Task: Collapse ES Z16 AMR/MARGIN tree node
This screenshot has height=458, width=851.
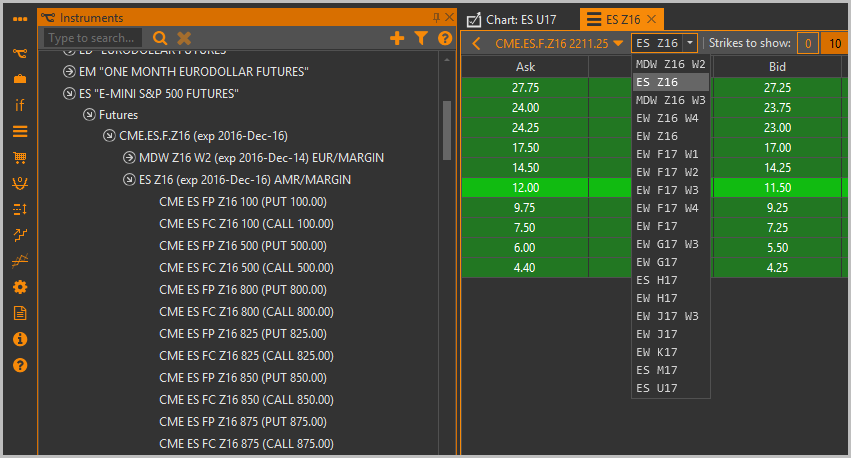Action: tap(129, 179)
